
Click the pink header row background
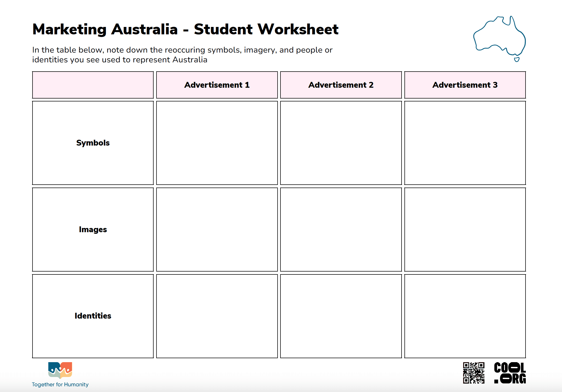[x=93, y=85]
